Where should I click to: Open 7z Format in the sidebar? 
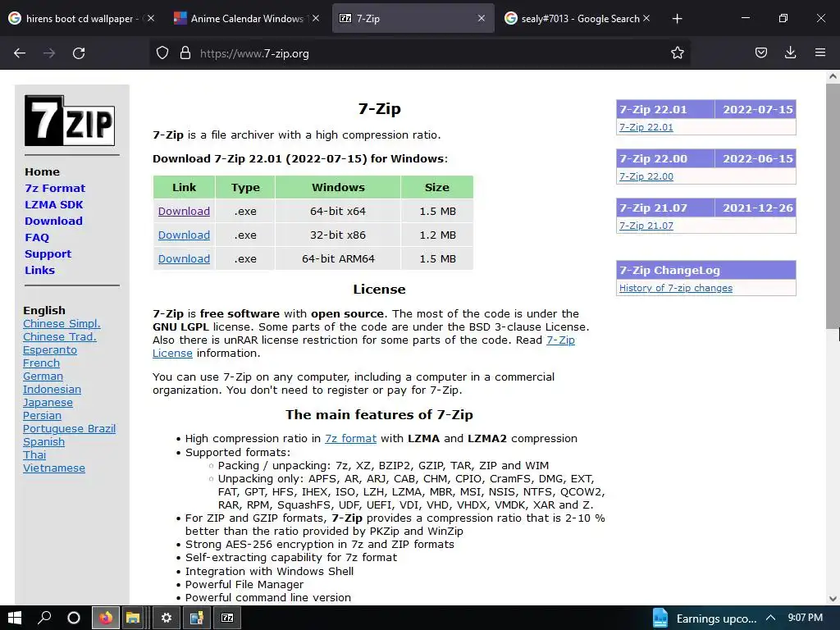55,188
